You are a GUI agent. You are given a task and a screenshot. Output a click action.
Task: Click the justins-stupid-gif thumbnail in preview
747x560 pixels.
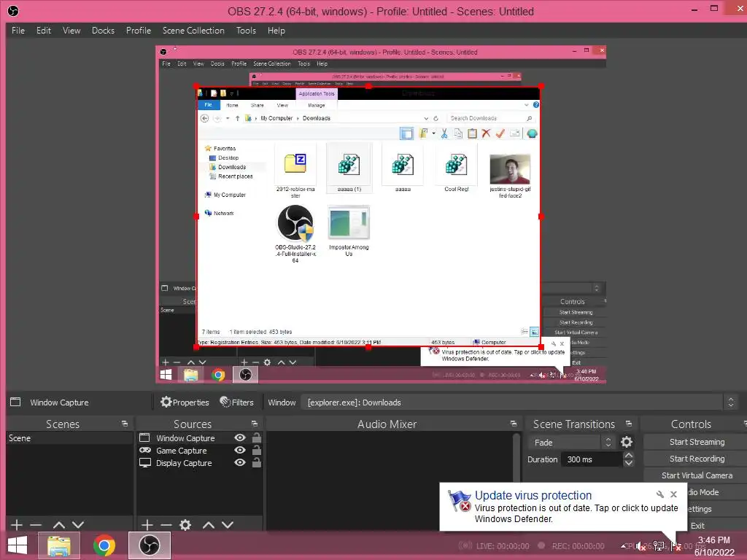click(x=510, y=168)
